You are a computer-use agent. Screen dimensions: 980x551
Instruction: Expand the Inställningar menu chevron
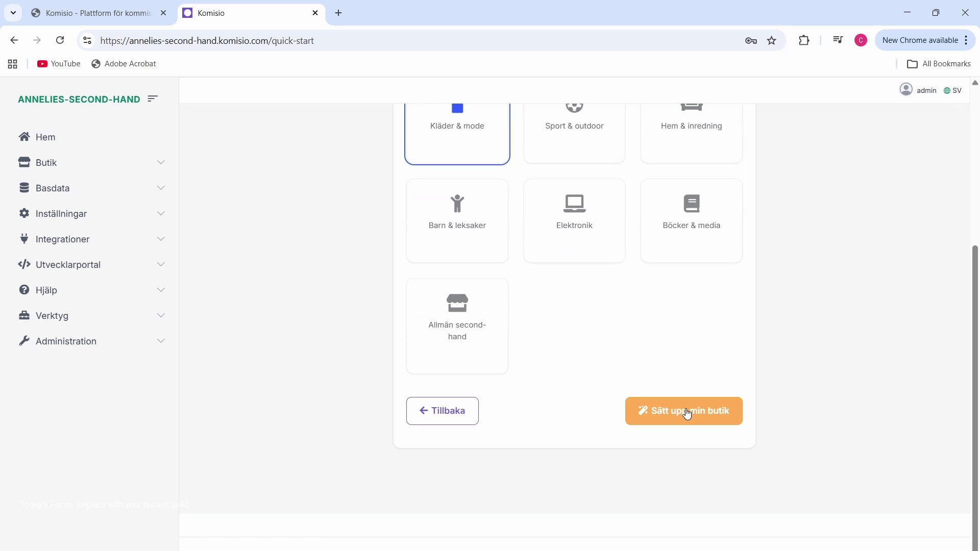161,214
